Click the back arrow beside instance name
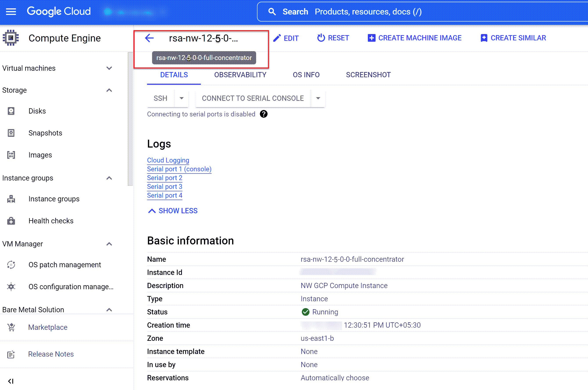588x390 pixels. 149,38
